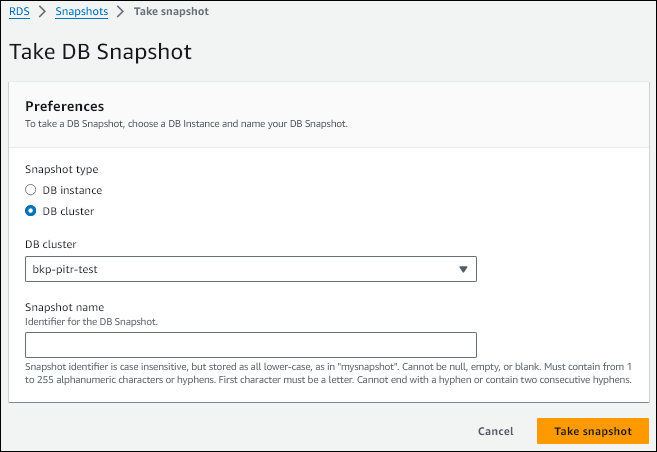The image size is (657, 452).
Task: Click the chevron separator after Snapshots
Action: click(x=121, y=11)
